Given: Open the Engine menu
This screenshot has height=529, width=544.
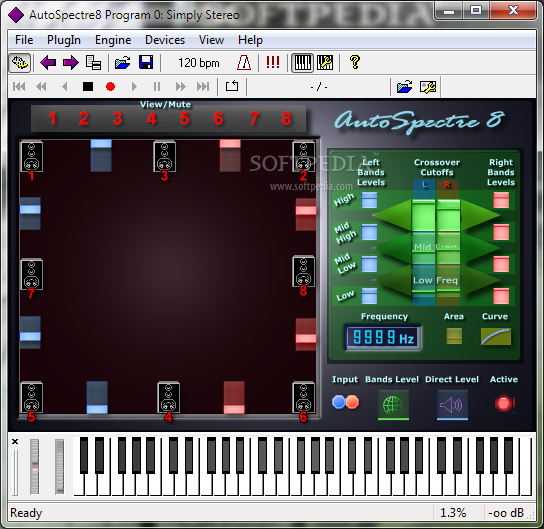Looking at the screenshot, I should [113, 40].
